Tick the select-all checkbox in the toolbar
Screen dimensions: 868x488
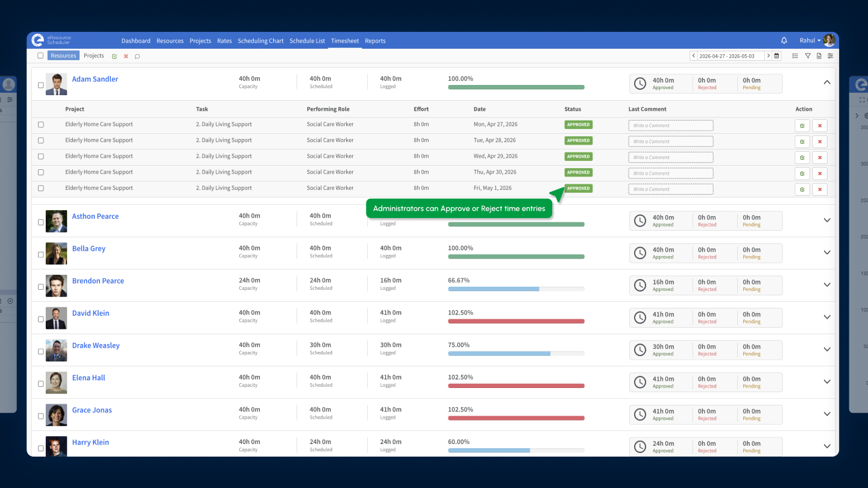(x=40, y=55)
